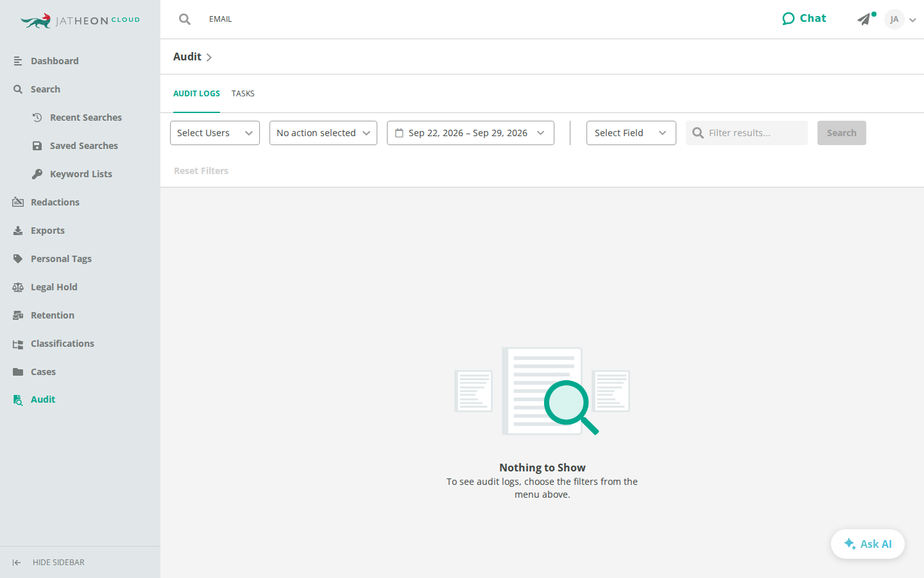The image size is (924, 578).
Task: Click the Select Field chevron arrow
Action: click(663, 133)
